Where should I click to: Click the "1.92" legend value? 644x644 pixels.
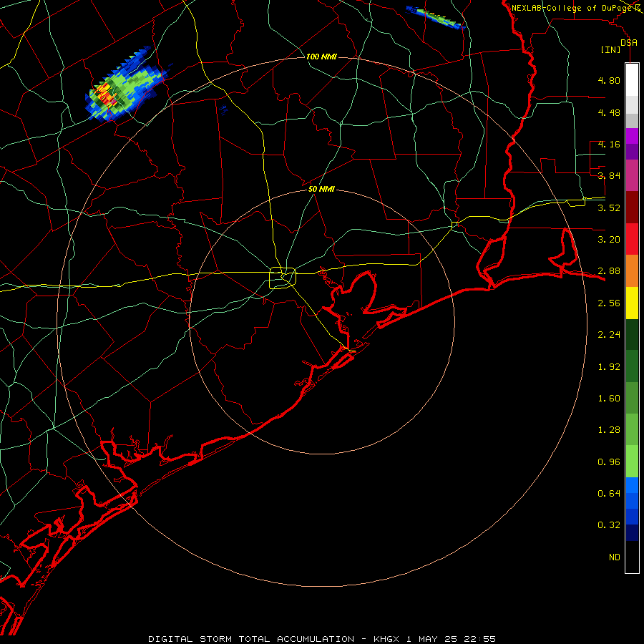pyautogui.click(x=609, y=367)
